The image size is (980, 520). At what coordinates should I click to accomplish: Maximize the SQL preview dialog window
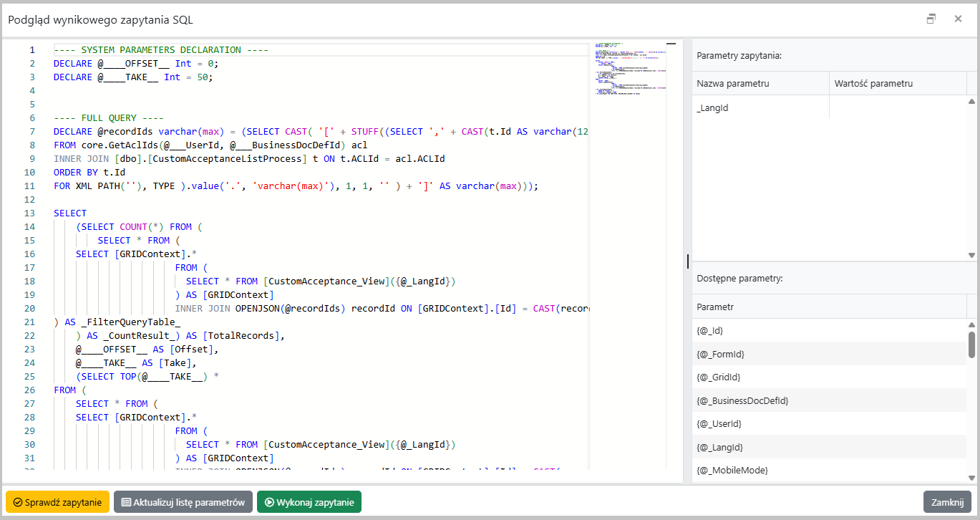pyautogui.click(x=931, y=19)
